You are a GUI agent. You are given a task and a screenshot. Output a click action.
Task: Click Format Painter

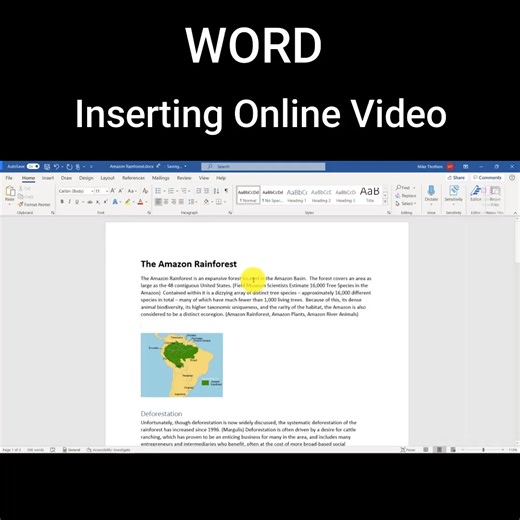pyautogui.click(x=35, y=204)
